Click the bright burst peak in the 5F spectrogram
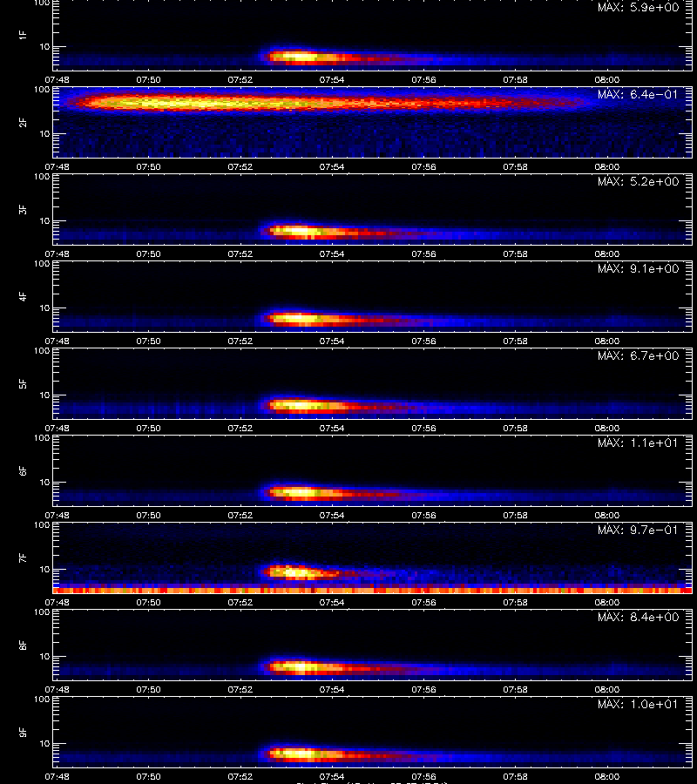The height and width of the screenshot is (784, 697). 299,405
